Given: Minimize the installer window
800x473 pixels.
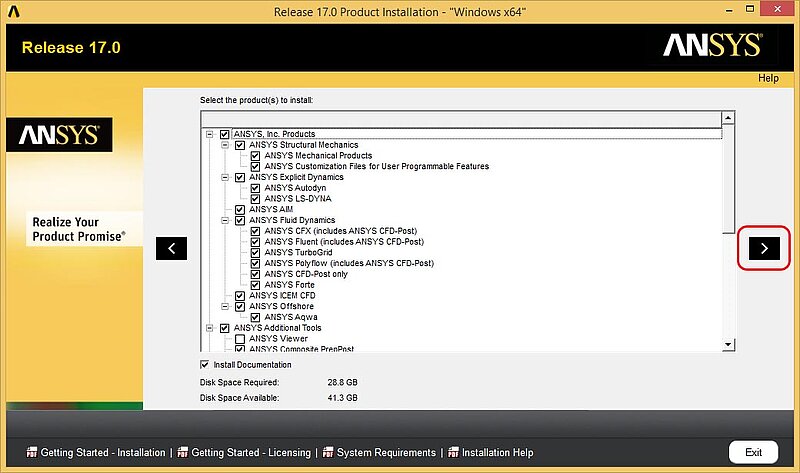Looking at the screenshot, I should coord(729,10).
